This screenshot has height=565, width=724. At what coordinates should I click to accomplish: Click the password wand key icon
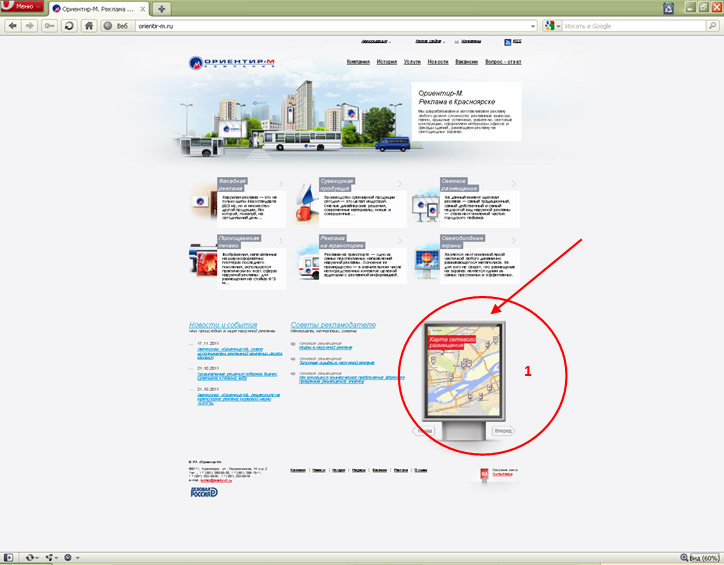pos(50,25)
